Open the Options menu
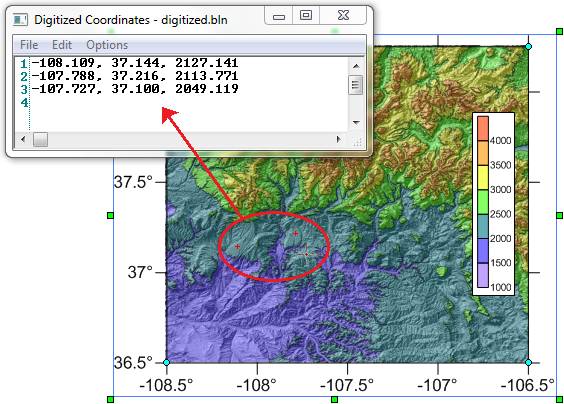564x404 pixels. click(107, 45)
